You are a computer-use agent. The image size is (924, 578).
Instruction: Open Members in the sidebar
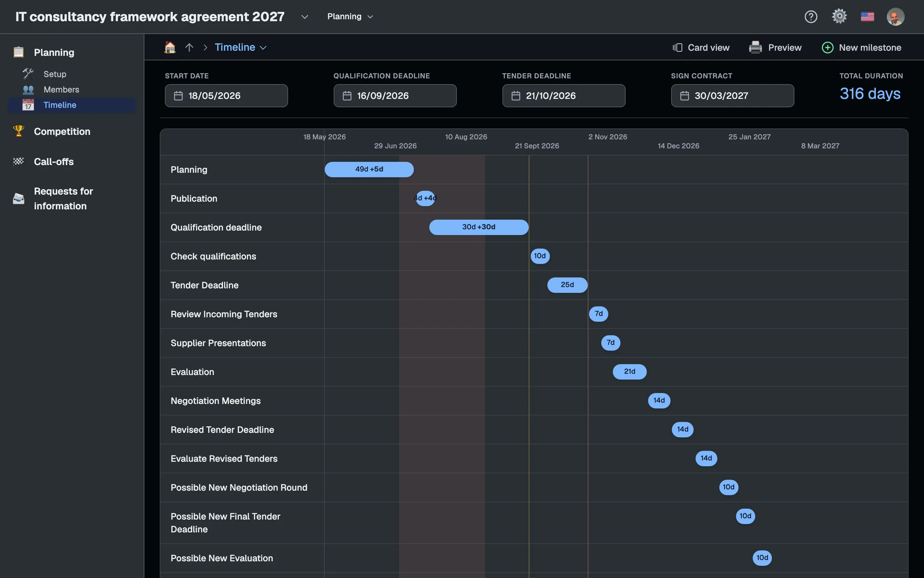pos(61,90)
